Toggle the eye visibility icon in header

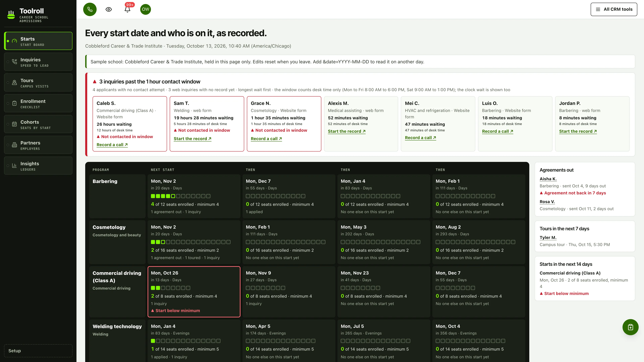click(109, 9)
